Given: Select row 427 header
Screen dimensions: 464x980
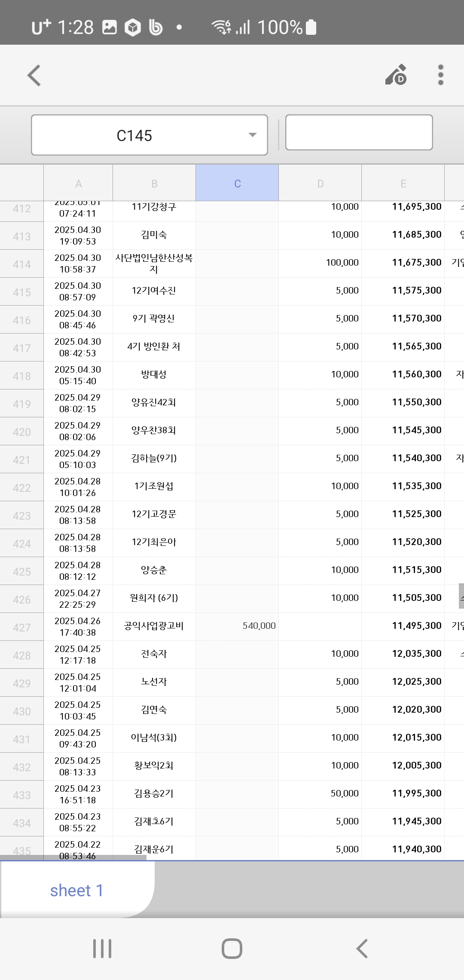Looking at the screenshot, I should [x=21, y=627].
